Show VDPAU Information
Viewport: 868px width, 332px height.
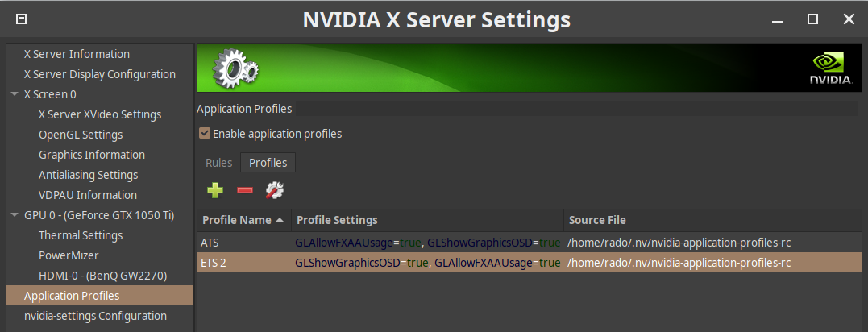pos(88,195)
